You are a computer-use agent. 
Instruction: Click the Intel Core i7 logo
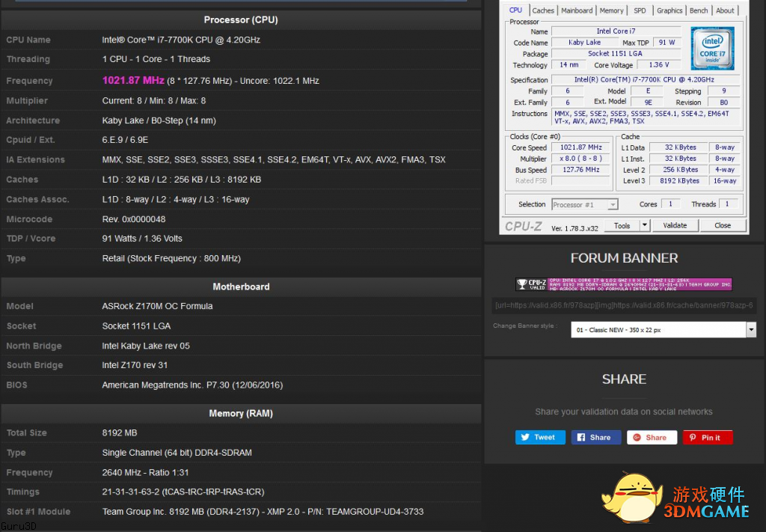(712, 48)
